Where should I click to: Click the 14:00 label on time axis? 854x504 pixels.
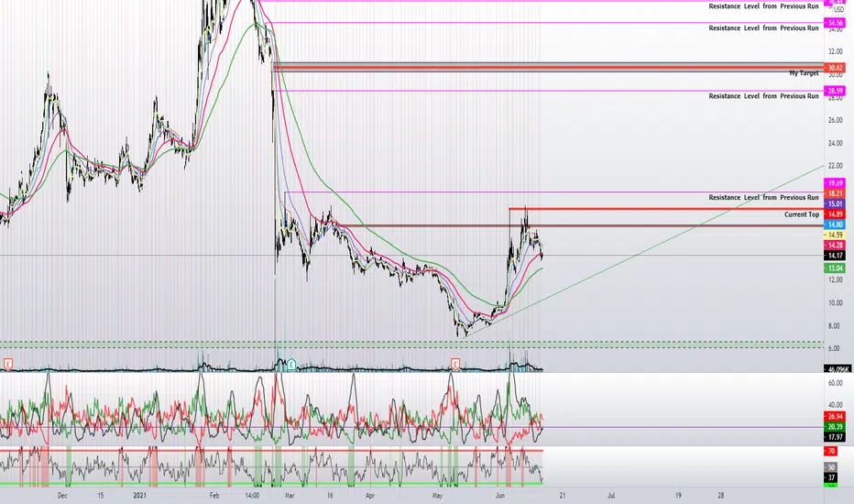click(252, 495)
